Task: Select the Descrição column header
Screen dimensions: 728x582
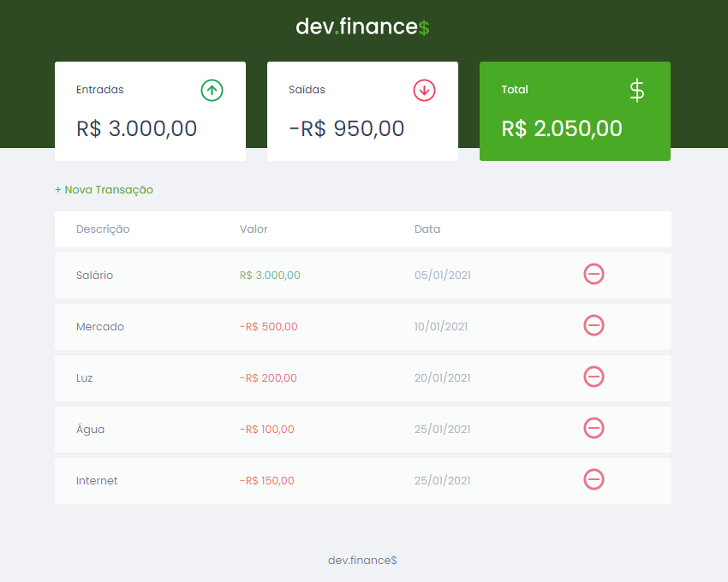Action: (x=103, y=229)
